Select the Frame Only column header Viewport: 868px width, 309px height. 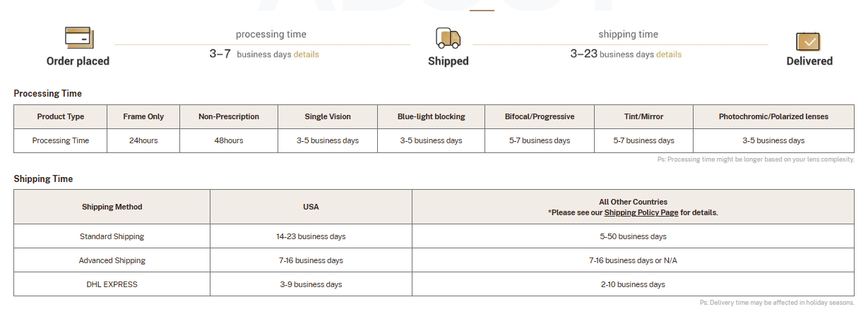143,116
